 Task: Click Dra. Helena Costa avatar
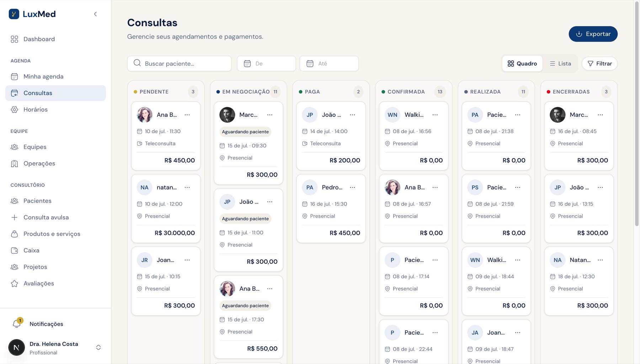point(16,348)
